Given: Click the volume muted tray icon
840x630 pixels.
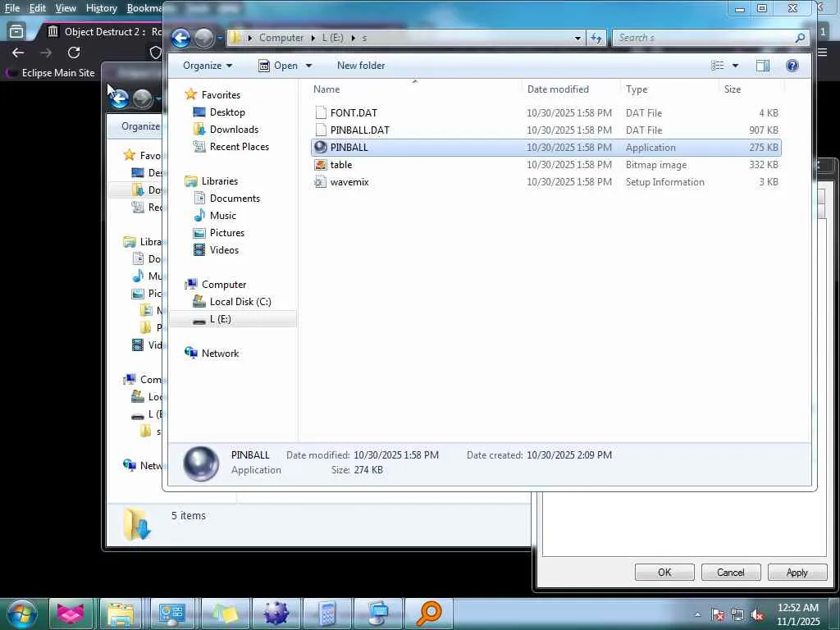Looking at the screenshot, I should click(x=757, y=615).
